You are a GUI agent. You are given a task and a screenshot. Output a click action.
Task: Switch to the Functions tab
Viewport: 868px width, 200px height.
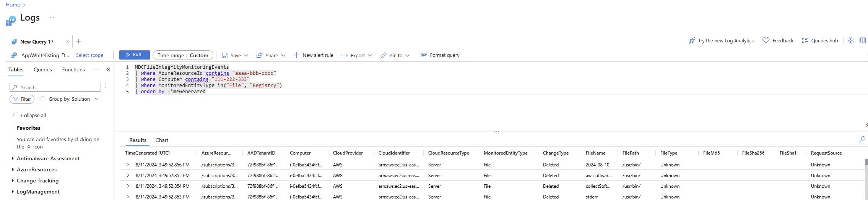pos(73,69)
